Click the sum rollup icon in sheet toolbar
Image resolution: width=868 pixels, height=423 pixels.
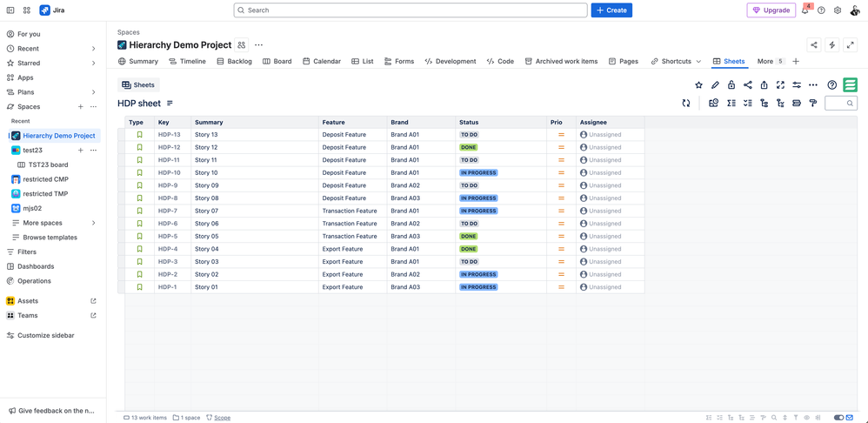[x=731, y=103]
